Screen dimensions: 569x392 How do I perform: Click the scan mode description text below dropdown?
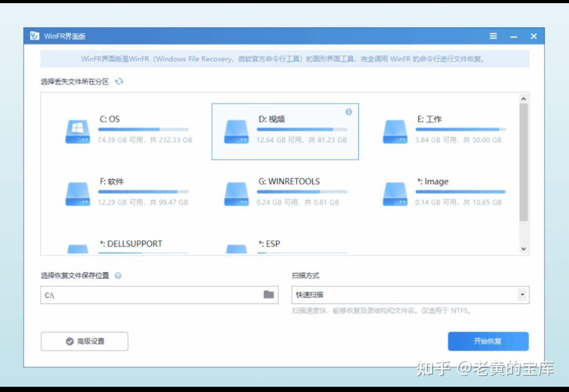(381, 311)
